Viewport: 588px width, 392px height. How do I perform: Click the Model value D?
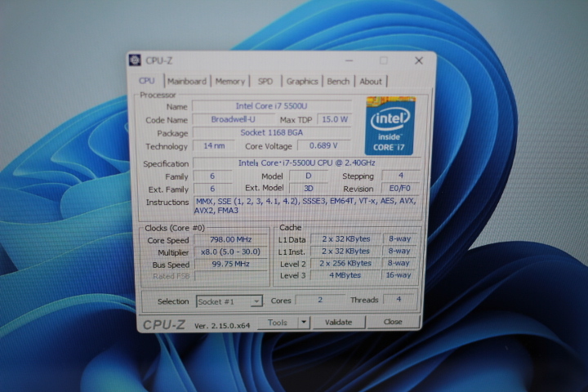click(x=308, y=176)
